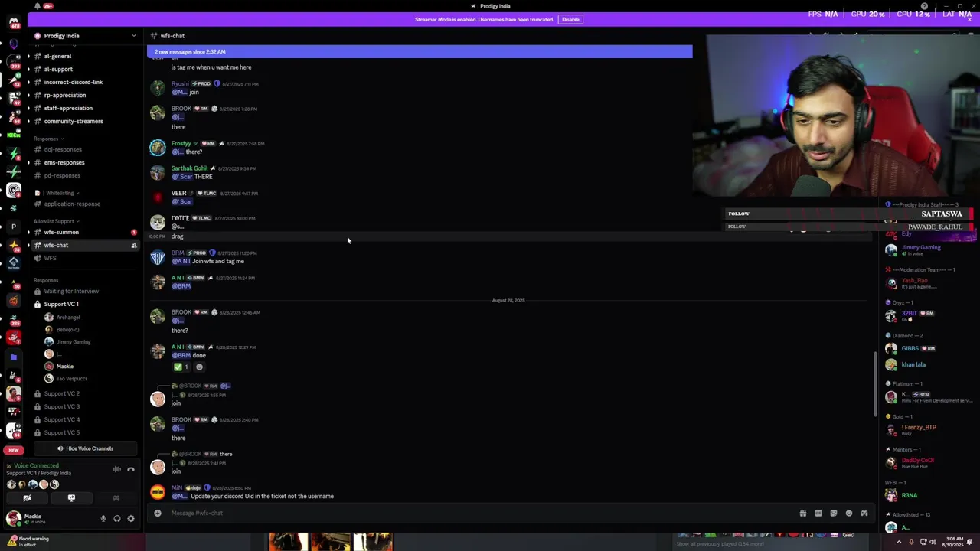Click the chat scrollbar thumb

click(875, 385)
